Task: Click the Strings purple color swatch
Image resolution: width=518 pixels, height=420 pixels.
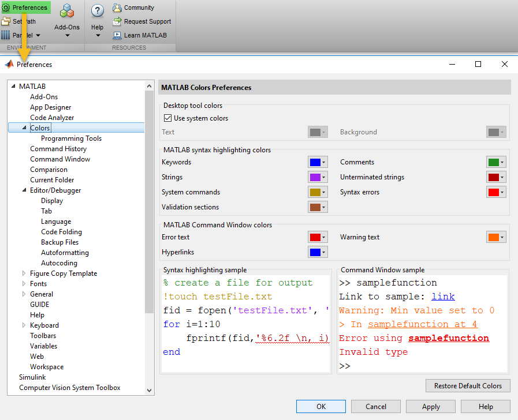Action: tap(315, 177)
